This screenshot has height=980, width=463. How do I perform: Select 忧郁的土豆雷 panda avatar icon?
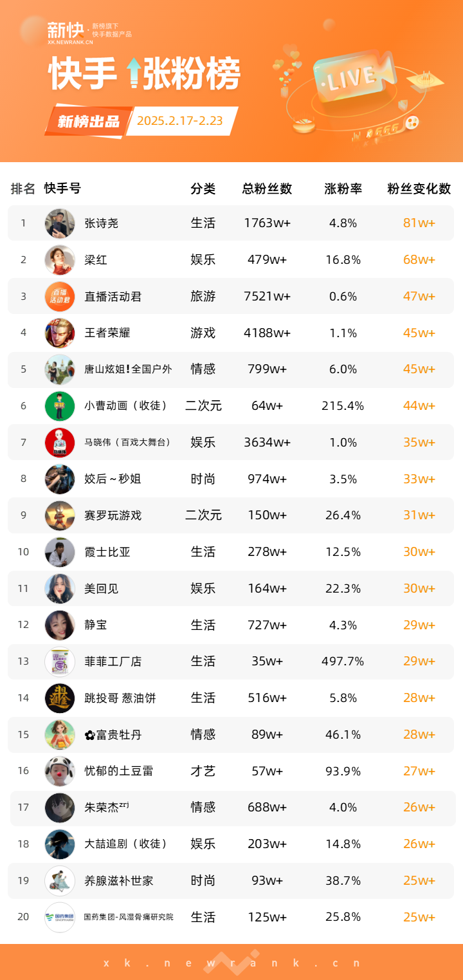click(60, 771)
